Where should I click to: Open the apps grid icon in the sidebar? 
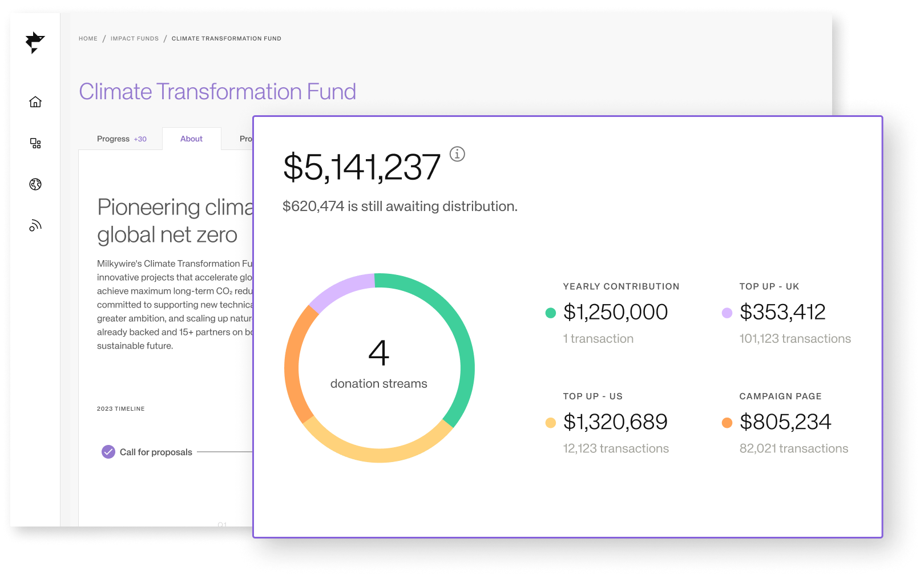click(35, 144)
